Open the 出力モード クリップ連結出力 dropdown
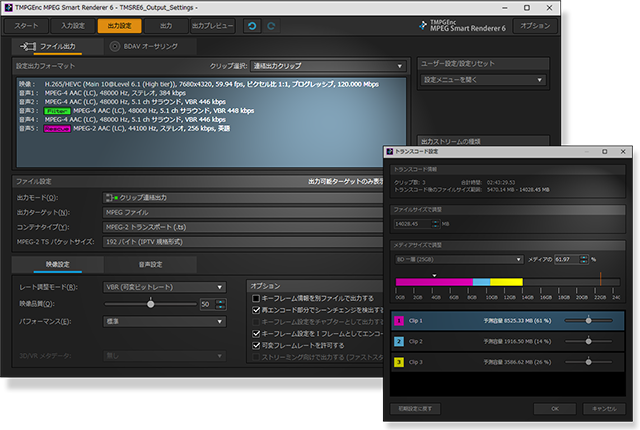Image resolution: width=640 pixels, height=430 pixels. (x=243, y=198)
